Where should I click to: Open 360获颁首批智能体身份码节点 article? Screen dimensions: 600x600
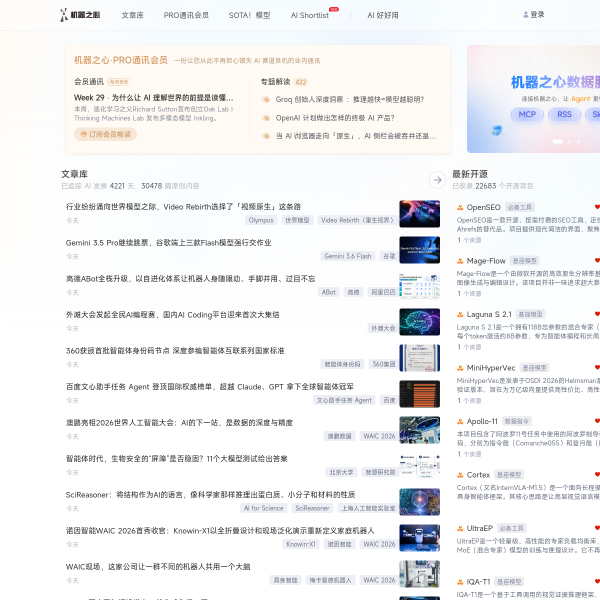click(x=175, y=351)
